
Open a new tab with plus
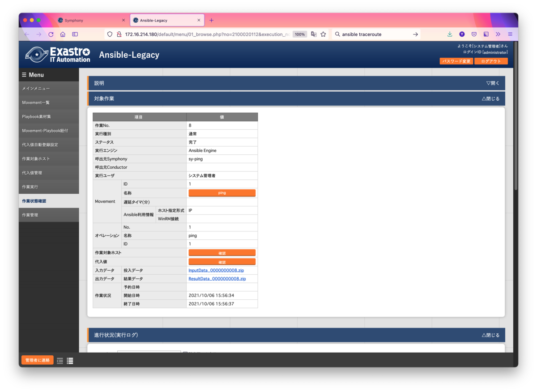point(211,20)
